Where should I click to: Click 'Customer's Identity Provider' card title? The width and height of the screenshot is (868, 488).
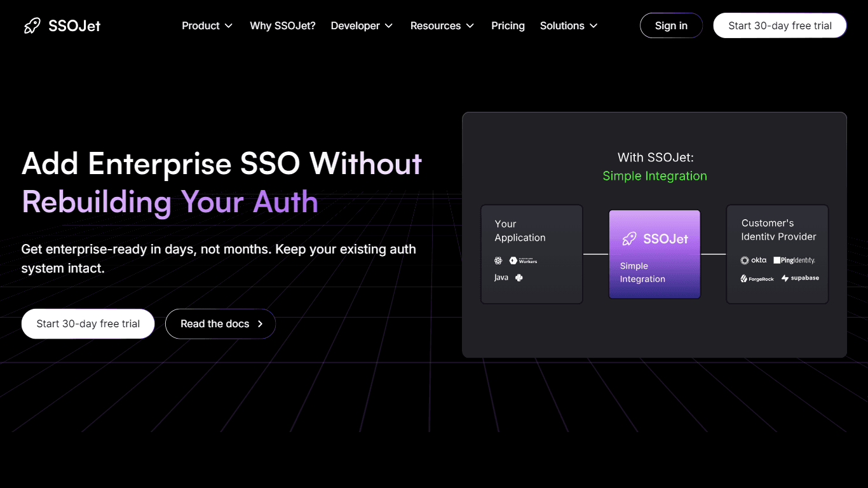(778, 230)
